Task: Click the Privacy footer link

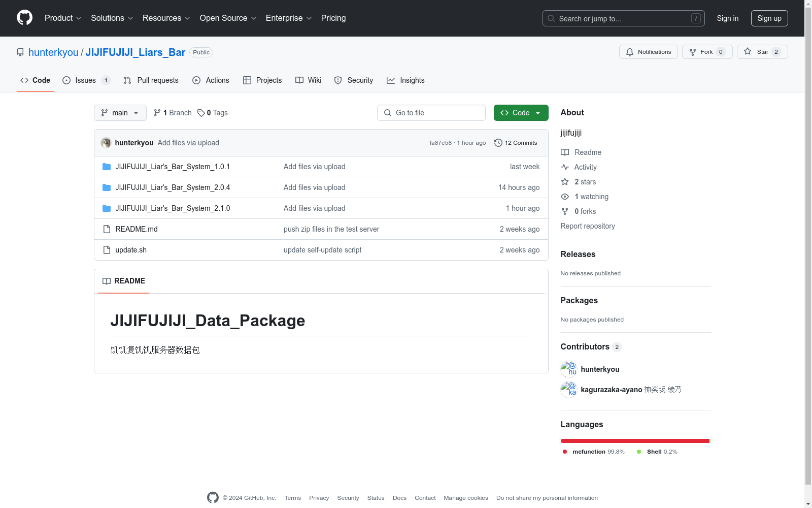Action: (319, 498)
